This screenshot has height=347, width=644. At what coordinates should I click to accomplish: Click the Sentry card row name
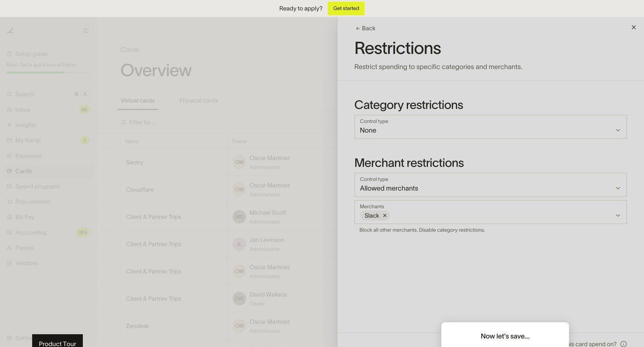point(135,162)
